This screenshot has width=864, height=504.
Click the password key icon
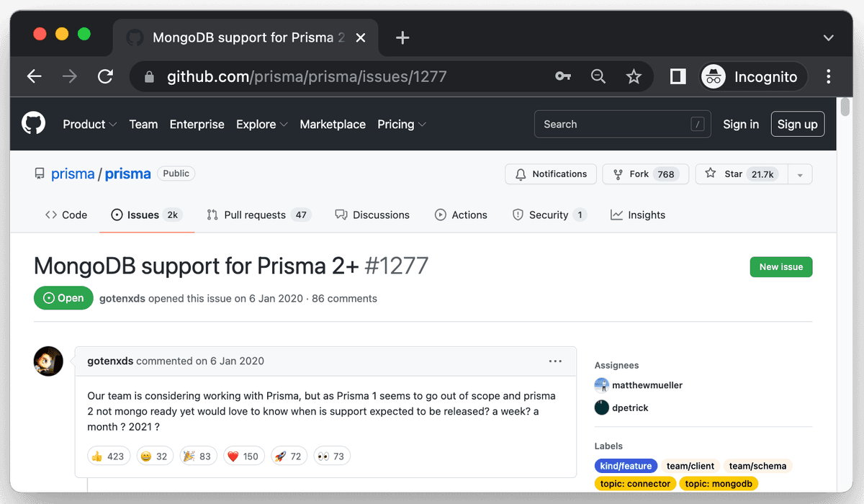(x=562, y=76)
